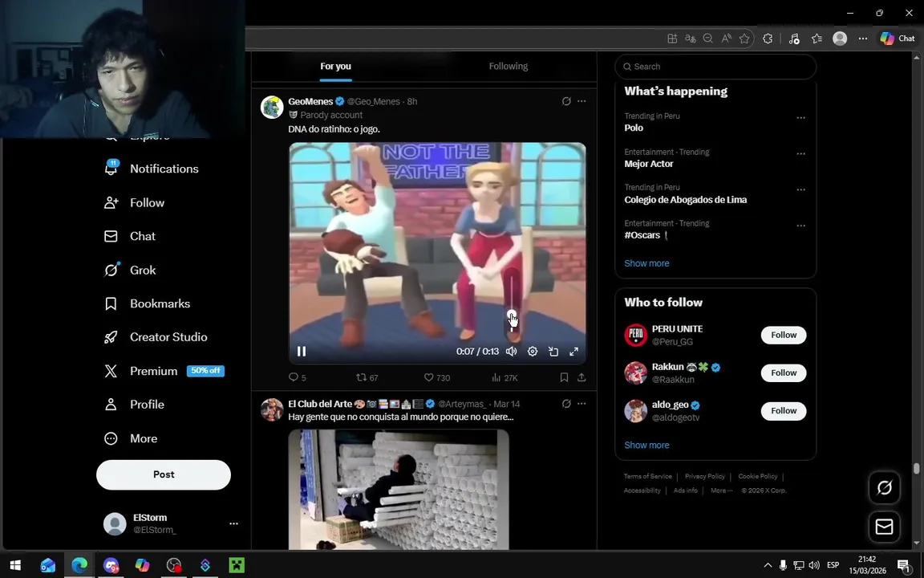The width and height of the screenshot is (924, 578).
Task: Enter video fullscreen mode
Action: pos(574,352)
